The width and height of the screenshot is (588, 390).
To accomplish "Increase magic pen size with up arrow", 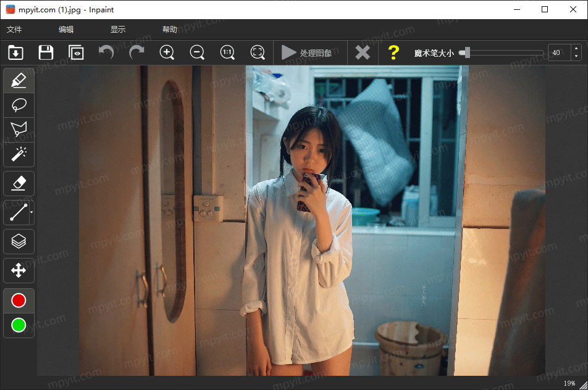I will (576, 49).
